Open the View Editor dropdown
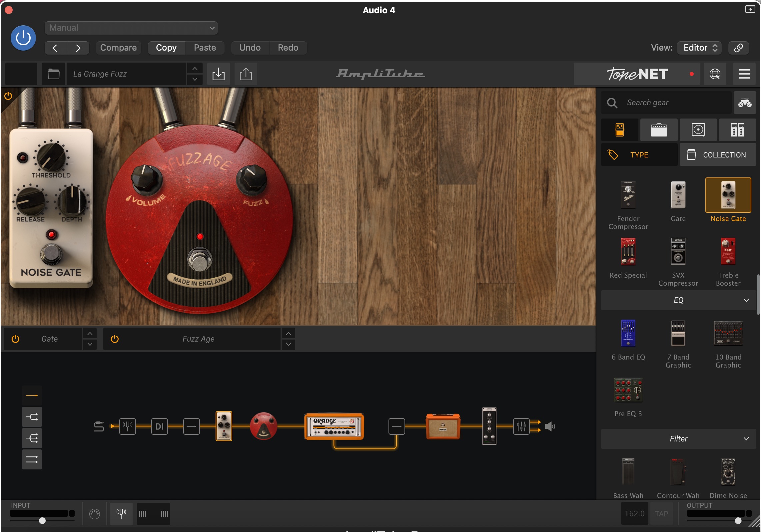Image resolution: width=761 pixels, height=532 pixels. [x=699, y=48]
